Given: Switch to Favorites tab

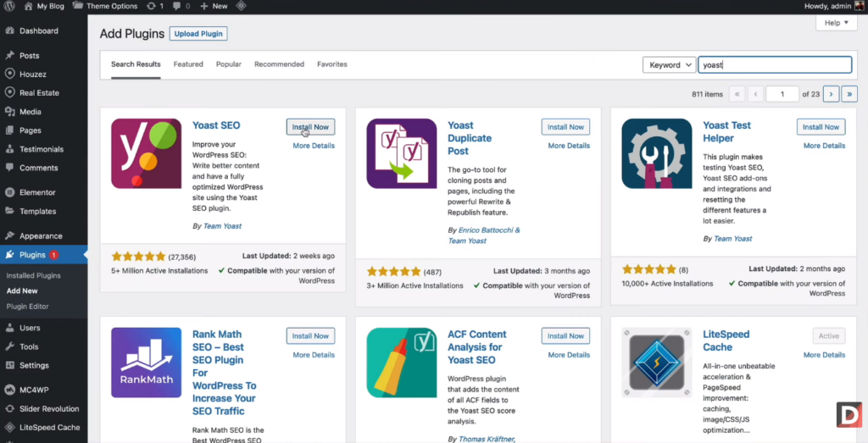Looking at the screenshot, I should click(x=332, y=64).
